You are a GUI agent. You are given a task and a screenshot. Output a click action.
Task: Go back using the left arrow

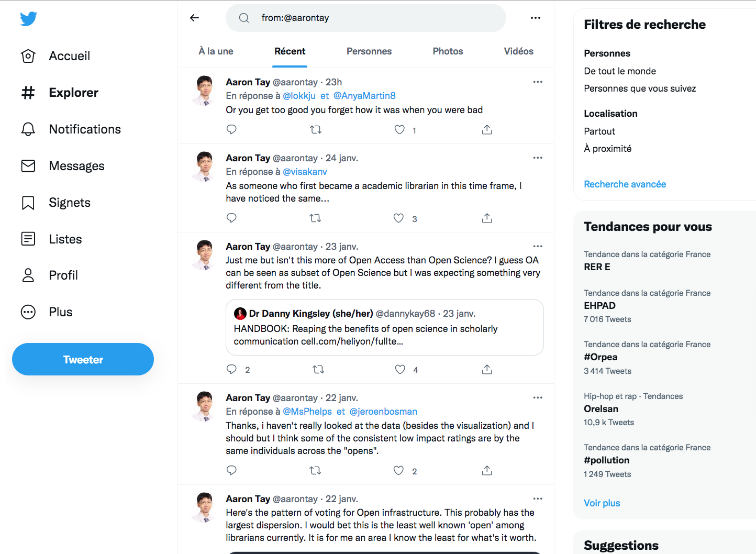pos(195,18)
